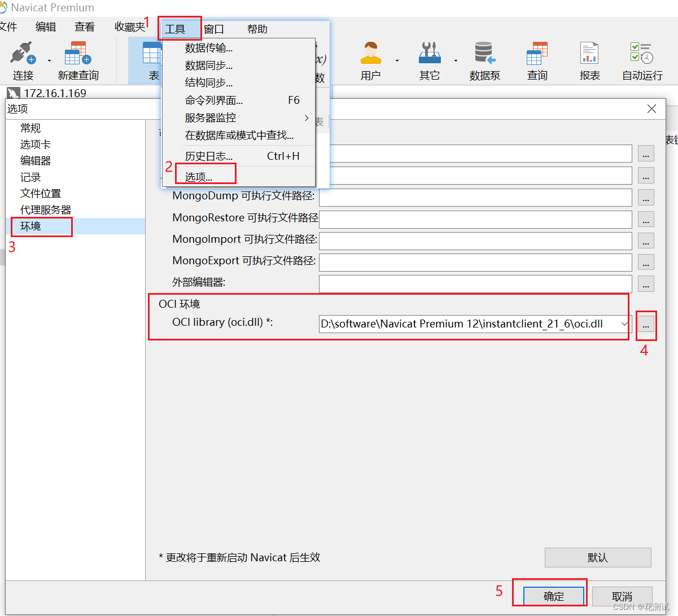Click the MongoDump path input field
Image resolution: width=678 pixels, height=616 pixels.
point(475,198)
